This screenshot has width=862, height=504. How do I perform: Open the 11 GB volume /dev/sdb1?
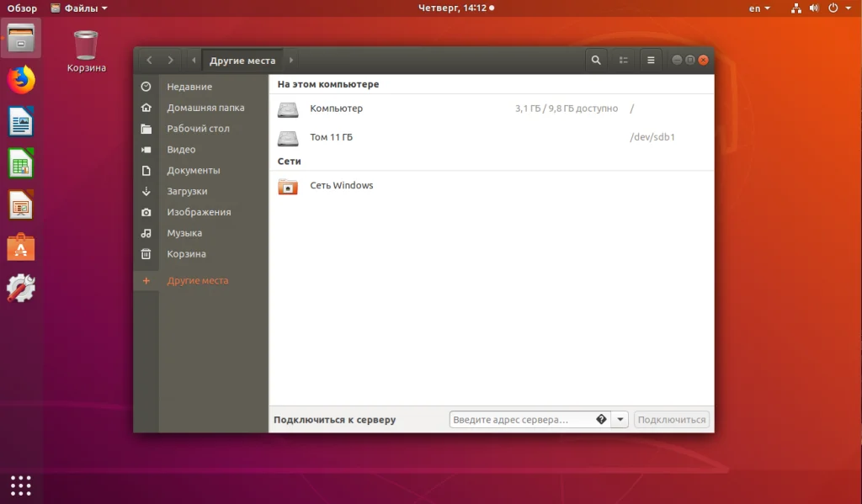point(492,137)
